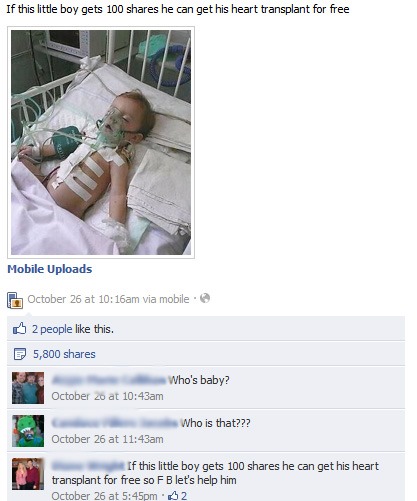This screenshot has height=501, width=417.
Task: Click the third commenter's blurred name
Action: click(x=89, y=466)
